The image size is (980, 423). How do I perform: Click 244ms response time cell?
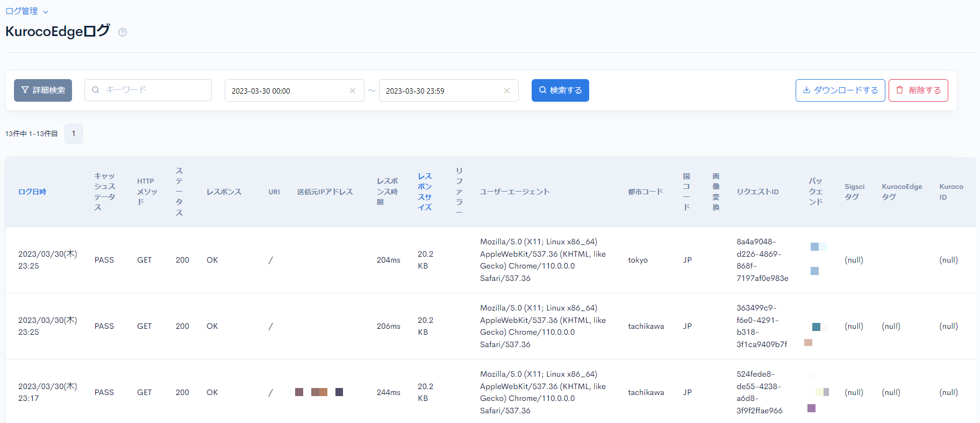388,392
